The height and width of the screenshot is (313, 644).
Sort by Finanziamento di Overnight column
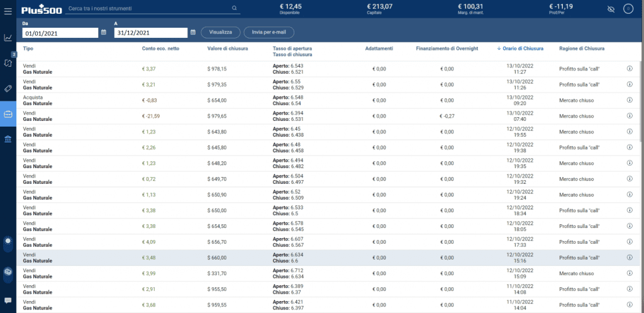coord(447,48)
